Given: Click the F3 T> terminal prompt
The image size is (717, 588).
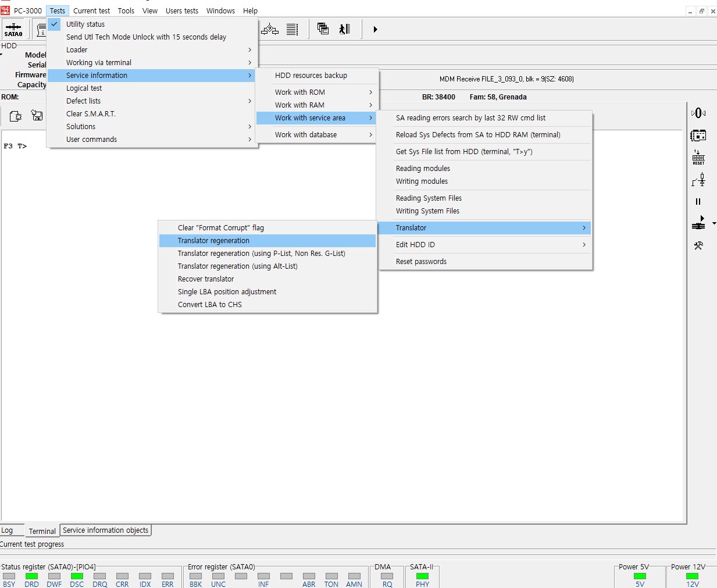Looking at the screenshot, I should 15,146.
